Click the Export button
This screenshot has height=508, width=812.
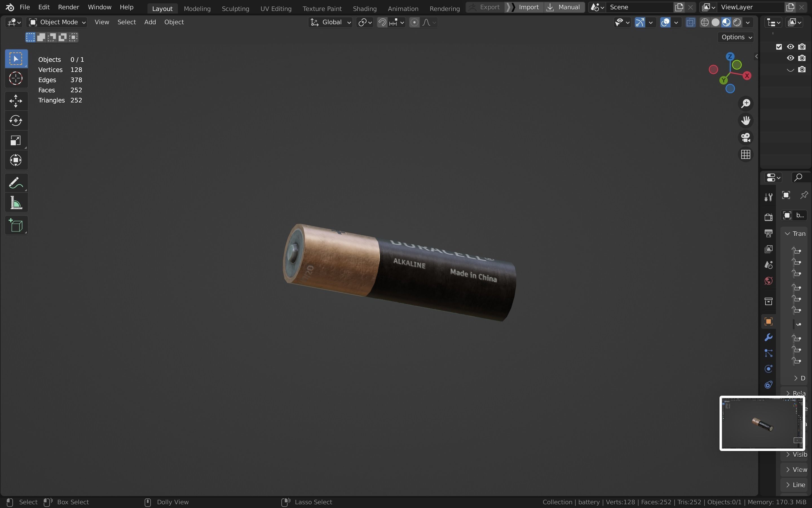[485, 7]
